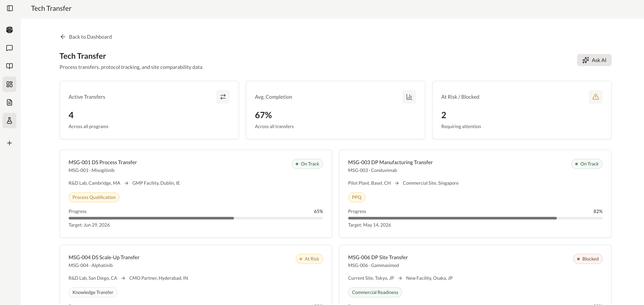Image resolution: width=644 pixels, height=305 pixels.
Task: Open the document icon in sidebar
Action: [x=9, y=102]
